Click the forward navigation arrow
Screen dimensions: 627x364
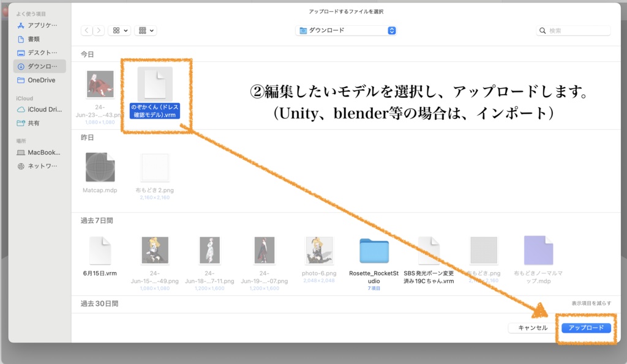pyautogui.click(x=99, y=31)
